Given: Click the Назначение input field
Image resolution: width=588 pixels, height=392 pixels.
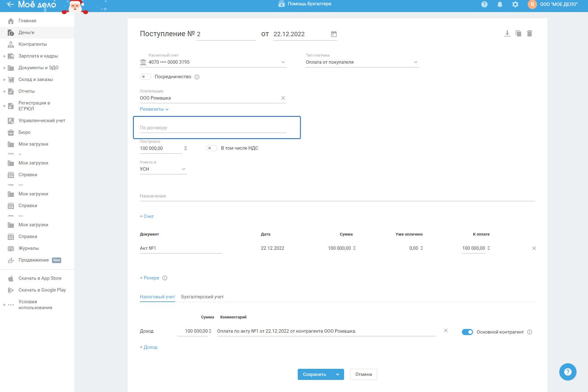Looking at the screenshot, I should click(x=337, y=196).
